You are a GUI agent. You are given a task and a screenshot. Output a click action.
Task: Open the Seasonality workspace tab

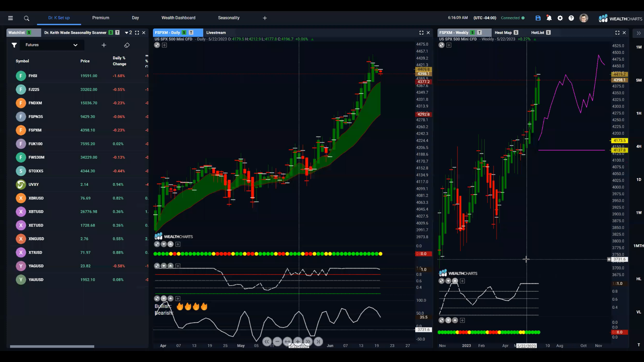pos(228,18)
